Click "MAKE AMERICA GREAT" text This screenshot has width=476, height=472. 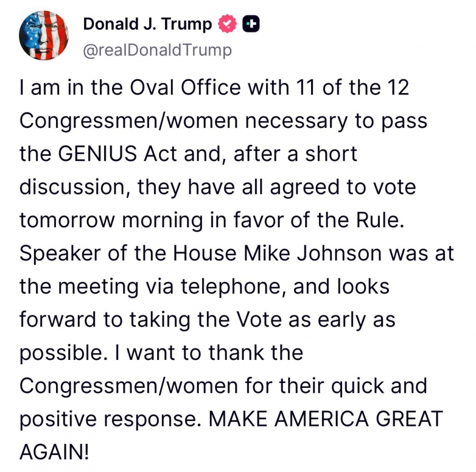(326, 419)
